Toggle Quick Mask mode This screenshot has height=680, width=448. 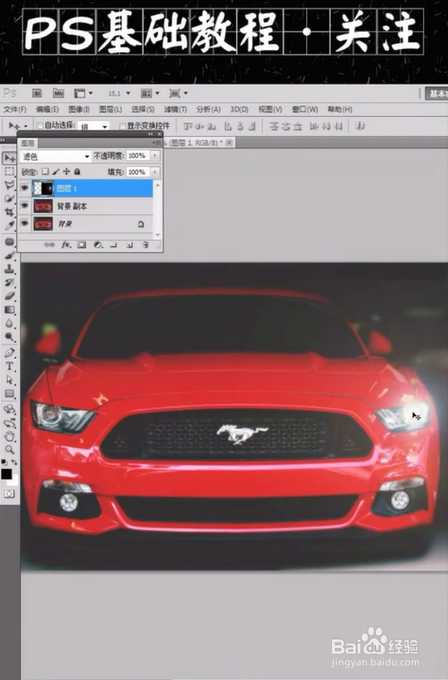[x=9, y=494]
